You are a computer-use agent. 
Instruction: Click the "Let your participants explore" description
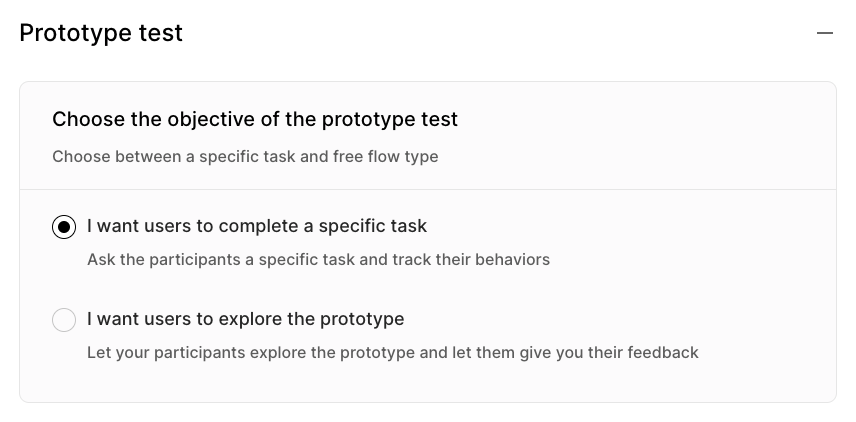click(392, 352)
